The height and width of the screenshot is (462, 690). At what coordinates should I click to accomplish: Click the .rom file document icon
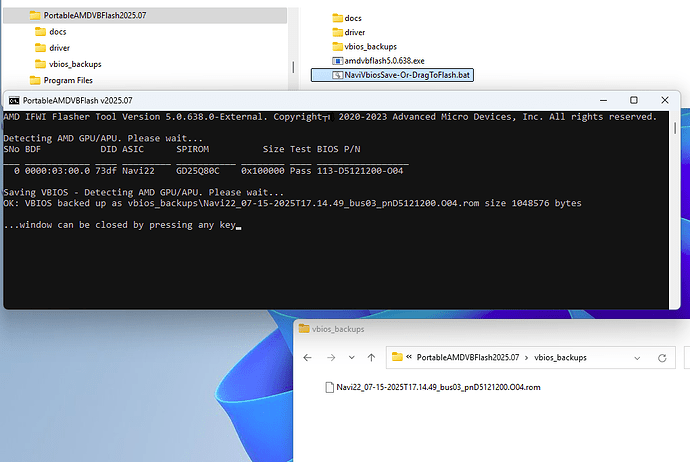tap(329, 387)
